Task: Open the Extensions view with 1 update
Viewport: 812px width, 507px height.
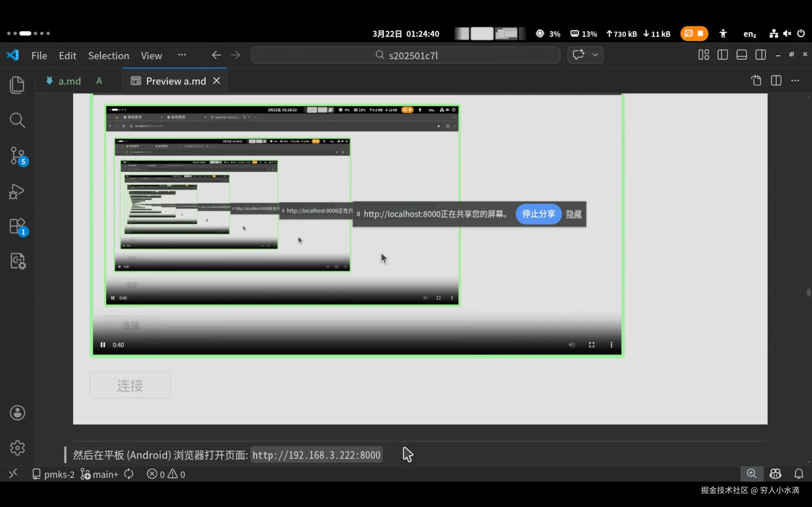Action: pyautogui.click(x=17, y=226)
